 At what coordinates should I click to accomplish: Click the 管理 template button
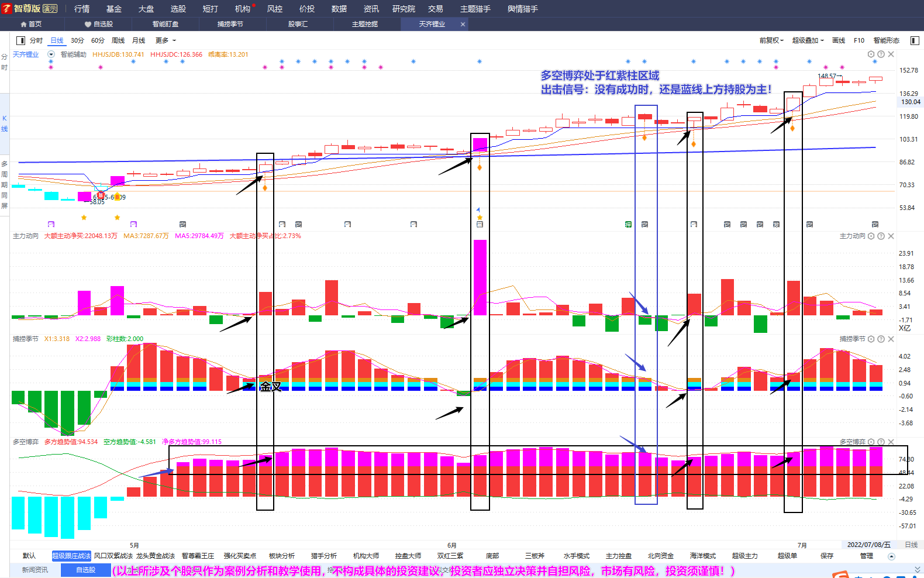click(867, 556)
